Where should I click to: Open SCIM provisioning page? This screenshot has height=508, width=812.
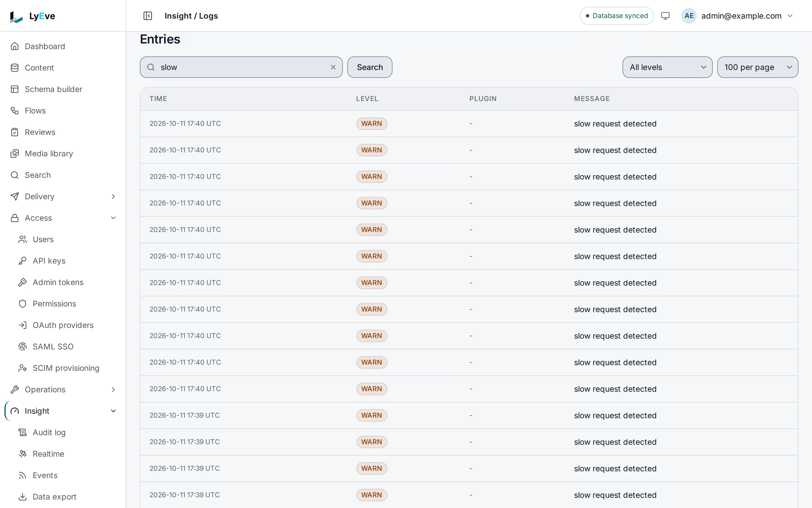[x=66, y=368]
